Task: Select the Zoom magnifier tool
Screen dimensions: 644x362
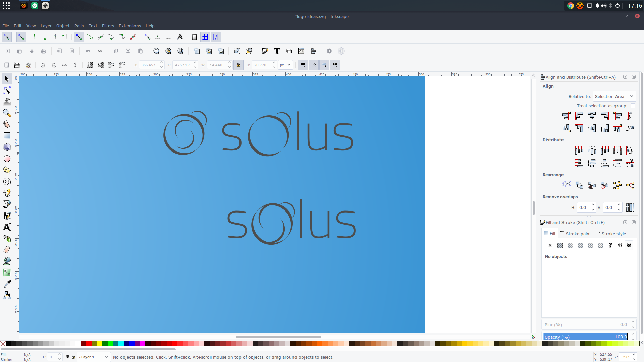Action: (x=7, y=113)
